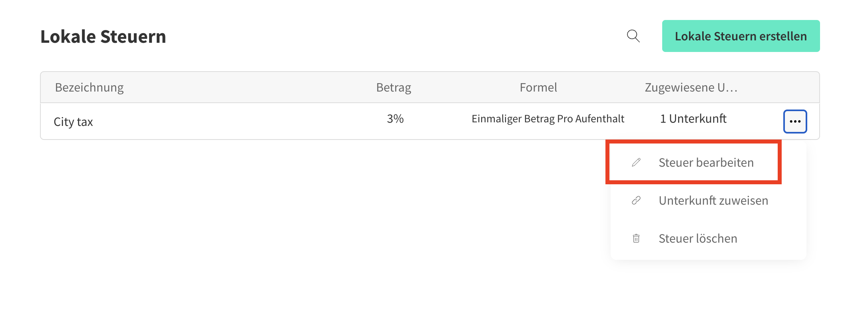Click 'Einmaliger Betrag Pro Aufenthalt' formula text

click(547, 119)
